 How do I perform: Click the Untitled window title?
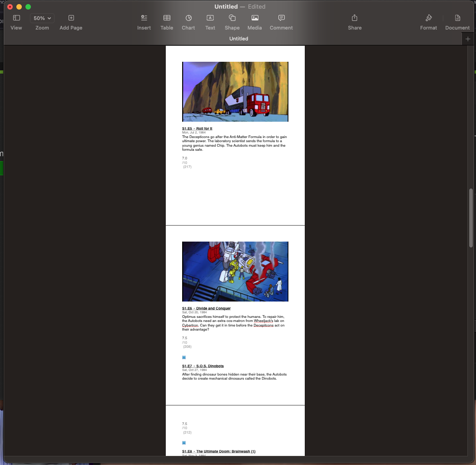point(226,7)
